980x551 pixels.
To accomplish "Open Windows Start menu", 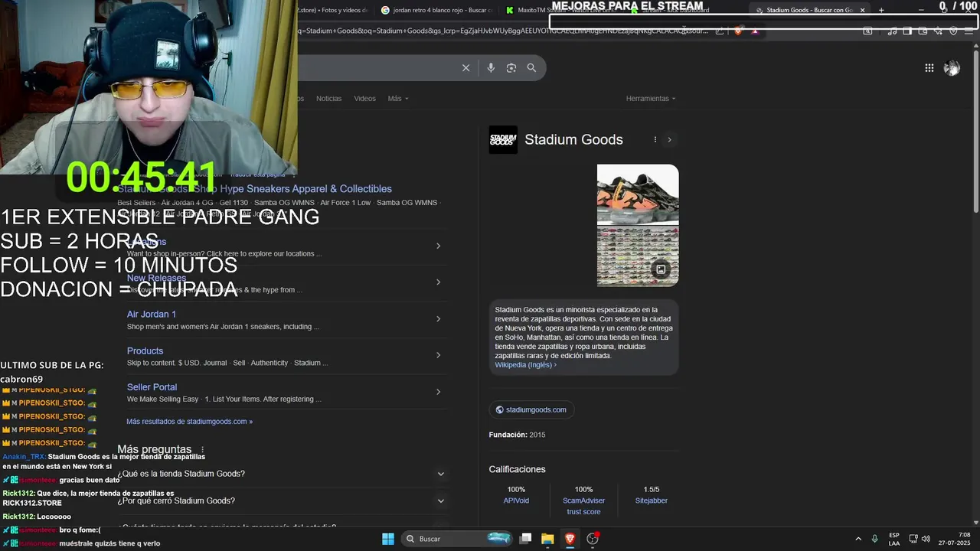I will click(388, 539).
